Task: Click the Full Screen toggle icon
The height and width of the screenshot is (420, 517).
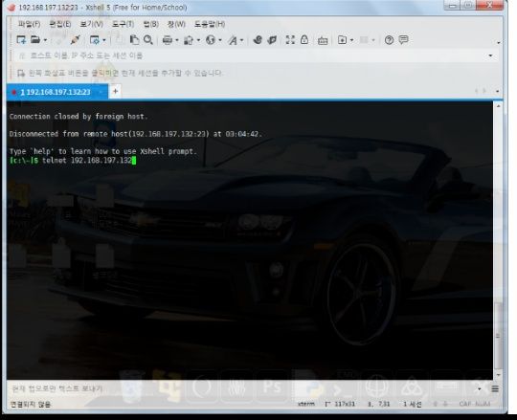Action: pos(290,40)
